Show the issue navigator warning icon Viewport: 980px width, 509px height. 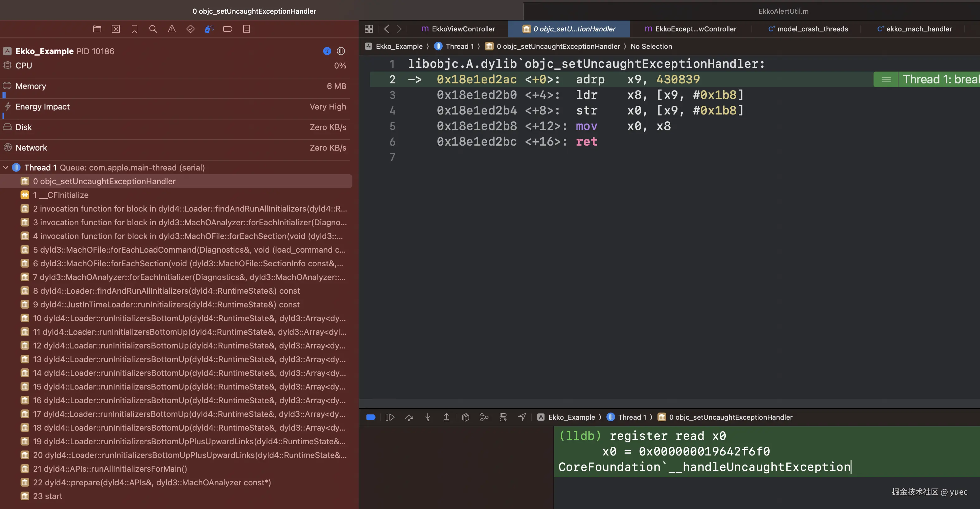point(172,29)
